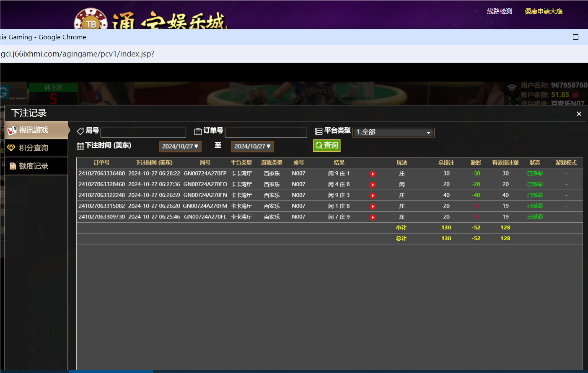The image size is (588, 373).
Task: Switch to the 额度记录 tab
Action: click(x=34, y=166)
